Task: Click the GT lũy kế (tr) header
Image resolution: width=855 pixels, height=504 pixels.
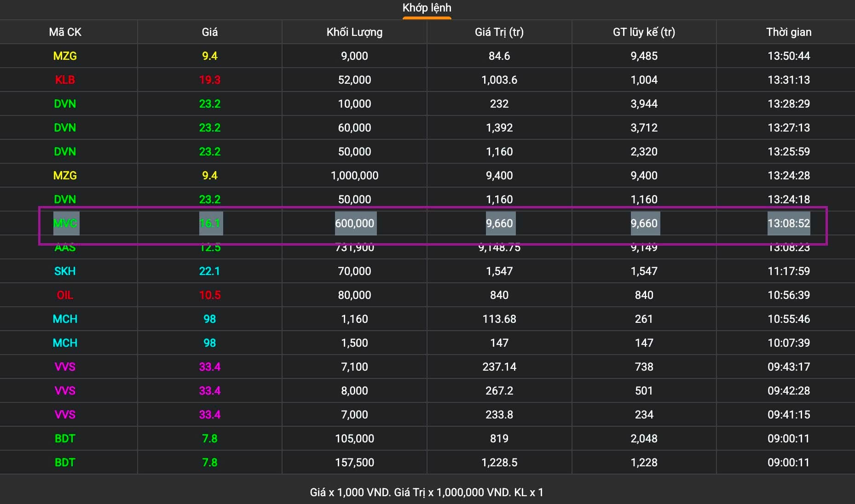Action: click(644, 32)
